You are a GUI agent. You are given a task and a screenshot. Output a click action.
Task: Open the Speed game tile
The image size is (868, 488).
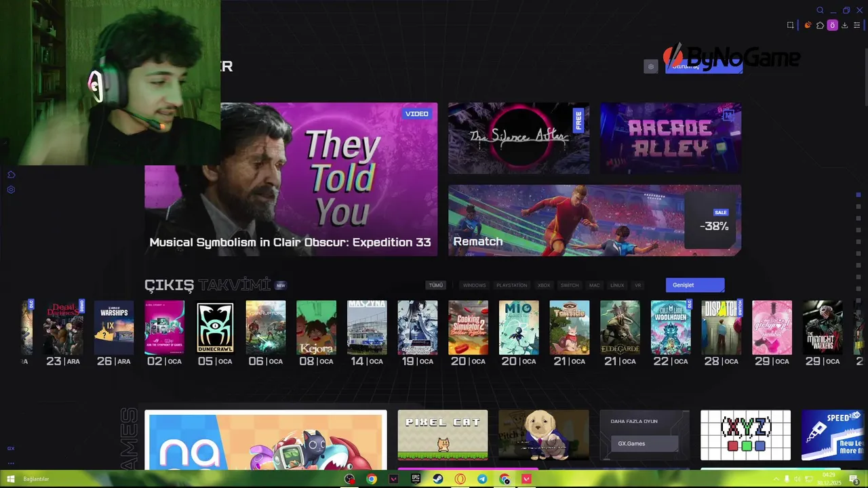pos(834,435)
